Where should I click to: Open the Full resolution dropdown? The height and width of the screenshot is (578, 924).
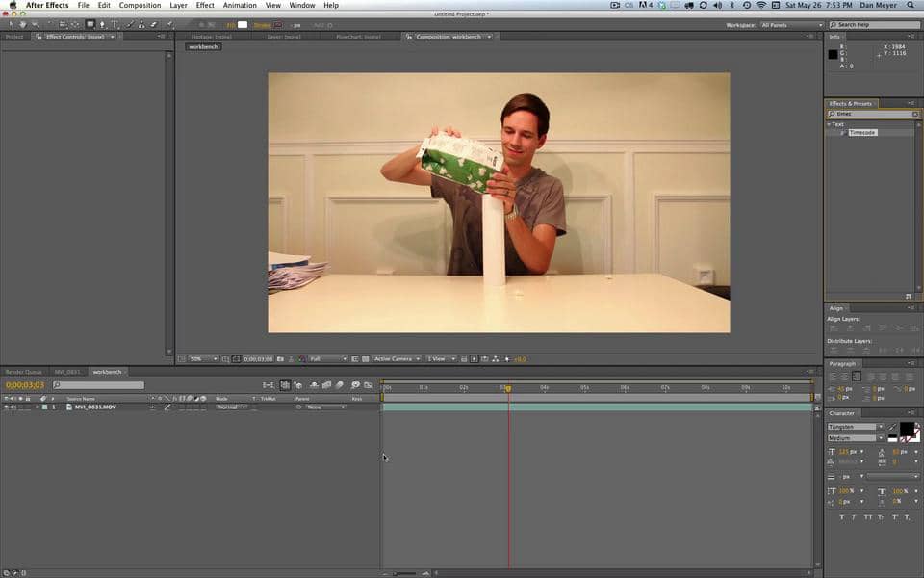pyautogui.click(x=328, y=358)
